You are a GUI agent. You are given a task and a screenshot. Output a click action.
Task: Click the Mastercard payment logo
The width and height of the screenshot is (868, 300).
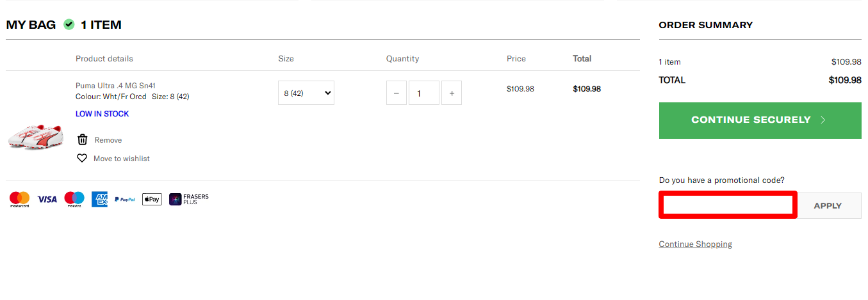tap(20, 200)
